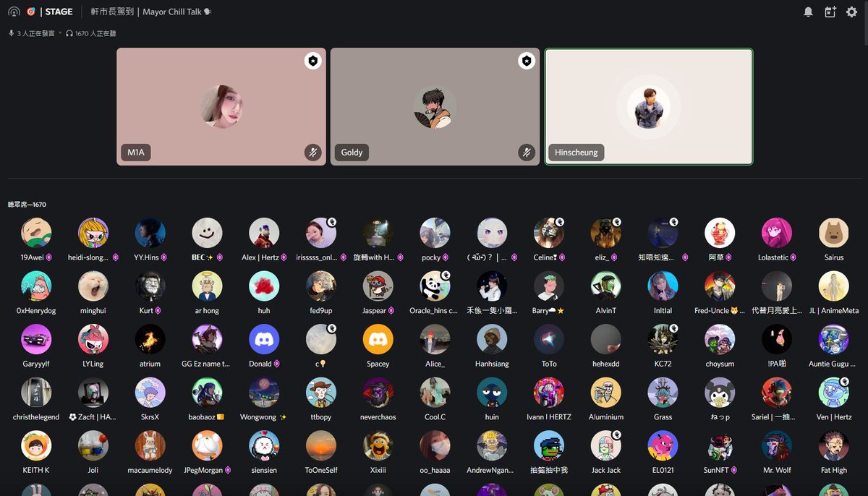
Task: Open 0xHenrydog avatar
Action: (36, 286)
